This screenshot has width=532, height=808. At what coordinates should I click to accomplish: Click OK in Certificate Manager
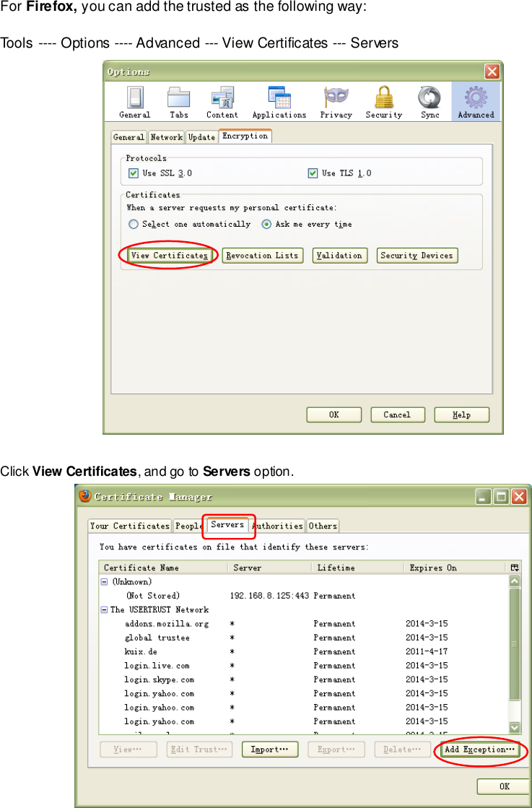tap(504, 786)
